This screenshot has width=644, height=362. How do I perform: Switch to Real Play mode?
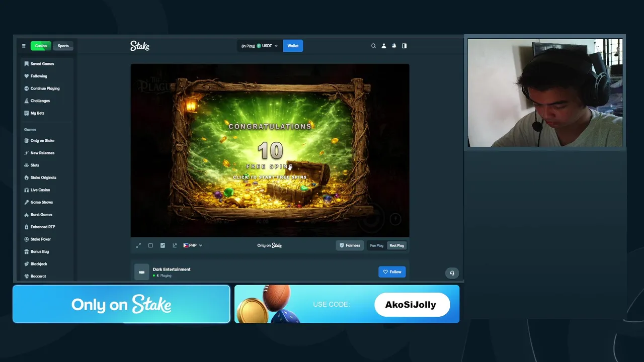pos(396,245)
